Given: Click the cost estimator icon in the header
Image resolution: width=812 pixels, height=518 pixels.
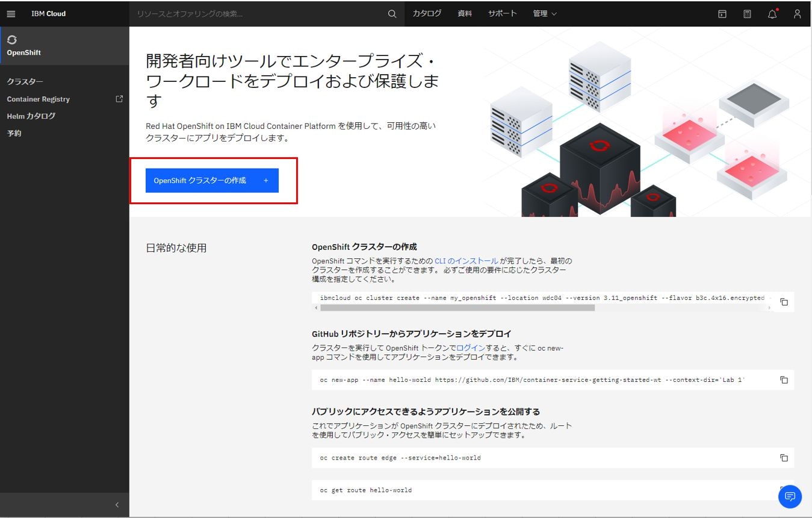Looking at the screenshot, I should pos(746,13).
